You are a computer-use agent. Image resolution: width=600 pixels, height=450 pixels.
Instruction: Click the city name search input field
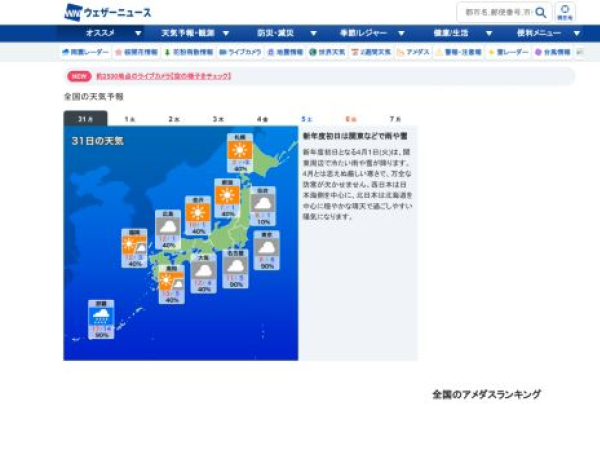pos(497,13)
